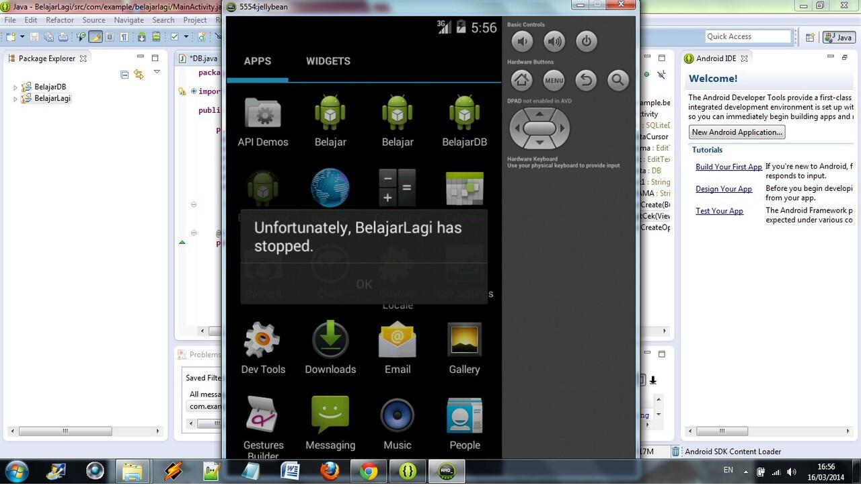The width and height of the screenshot is (861, 504).
Task: Open the Design Your App link
Action: pyautogui.click(x=724, y=189)
